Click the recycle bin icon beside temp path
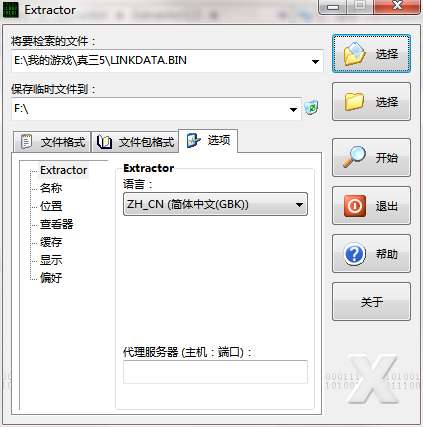This screenshot has width=423, height=427. pos(311,108)
